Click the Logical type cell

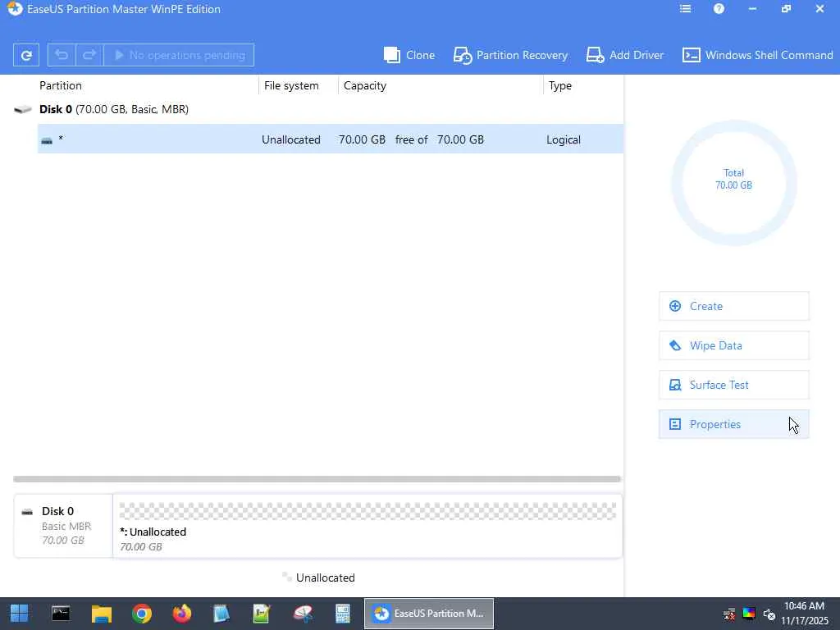tap(563, 139)
